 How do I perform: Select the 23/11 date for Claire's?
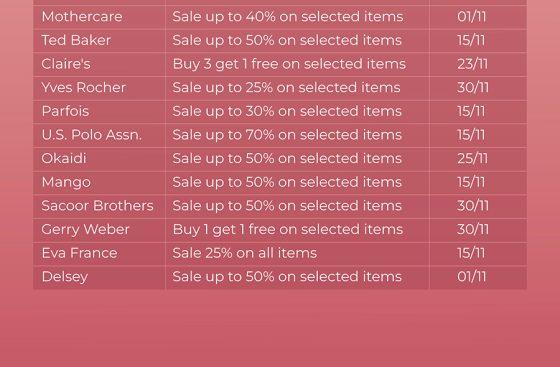pos(472,64)
